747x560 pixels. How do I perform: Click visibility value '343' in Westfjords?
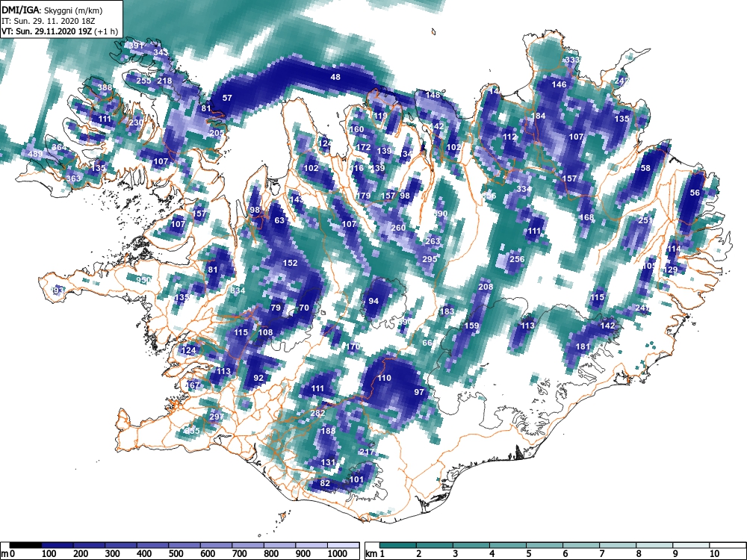click(161, 52)
